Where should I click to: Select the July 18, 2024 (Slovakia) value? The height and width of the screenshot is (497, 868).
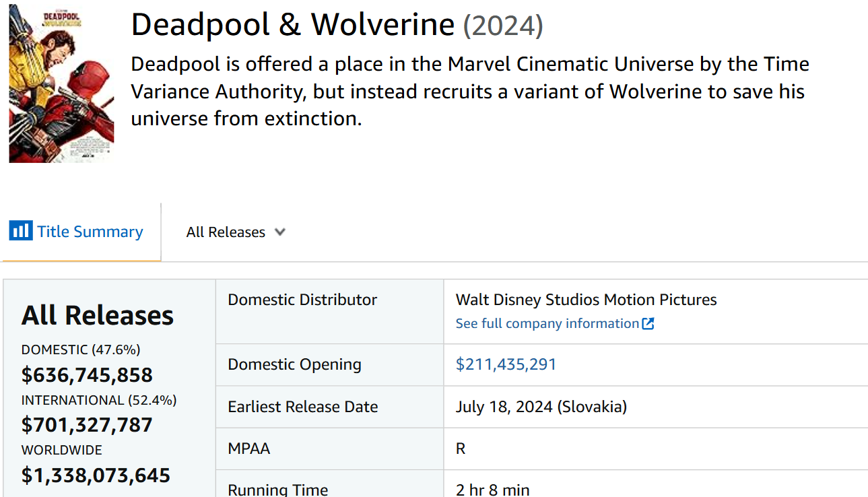tap(541, 407)
